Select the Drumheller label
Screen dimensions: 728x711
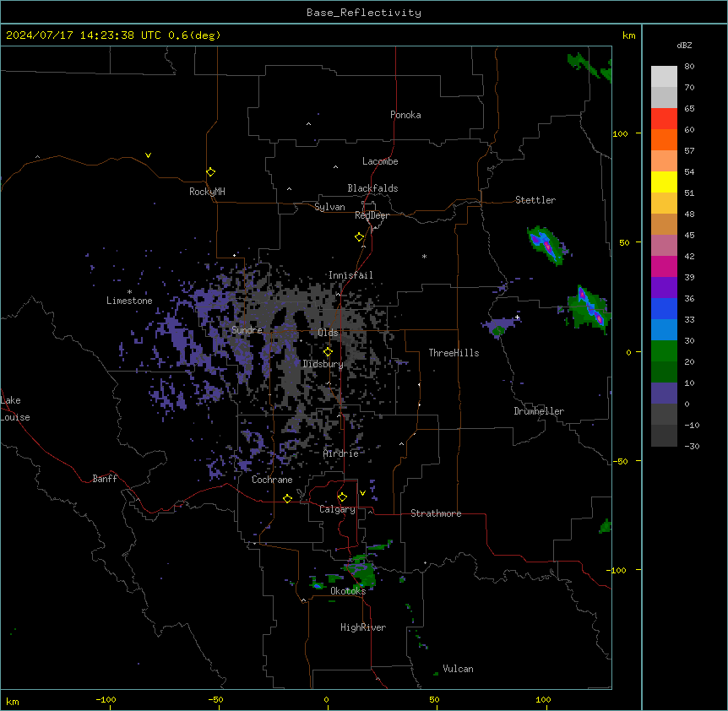tap(539, 411)
